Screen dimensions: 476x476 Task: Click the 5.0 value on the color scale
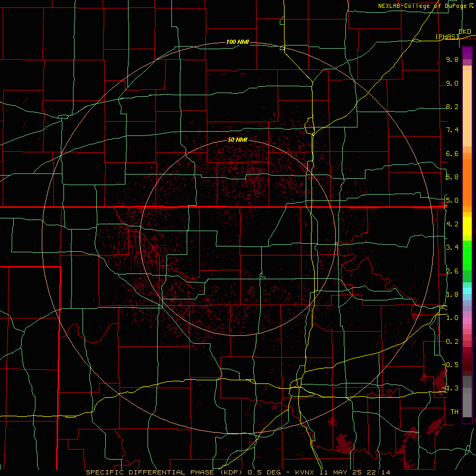452,200
